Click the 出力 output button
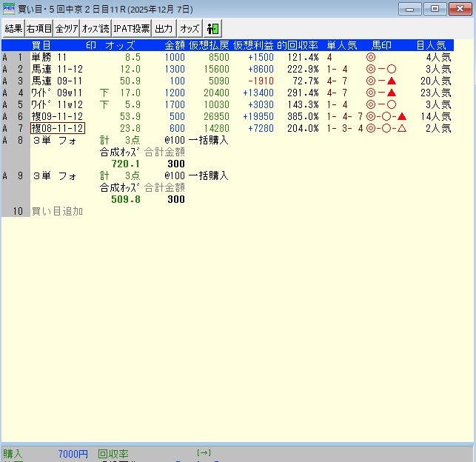Viewport: 476px width, 462px height. click(164, 29)
